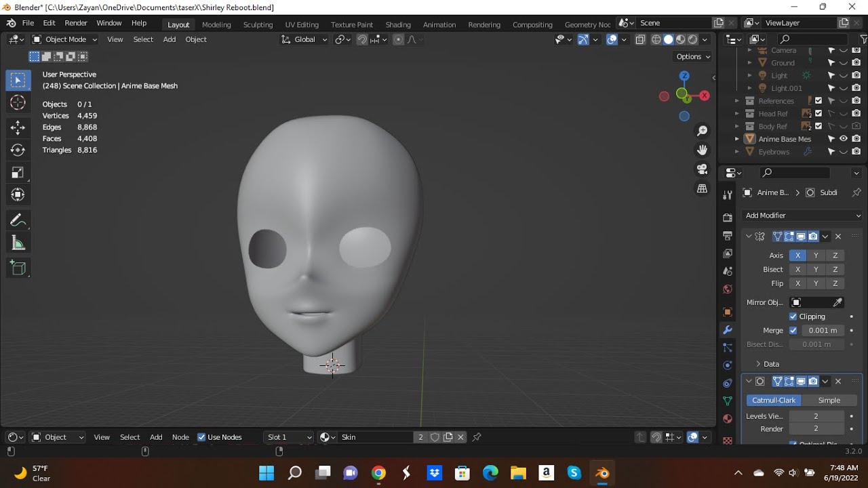Activate the Move tool
This screenshot has width=868, height=488.
click(x=18, y=127)
